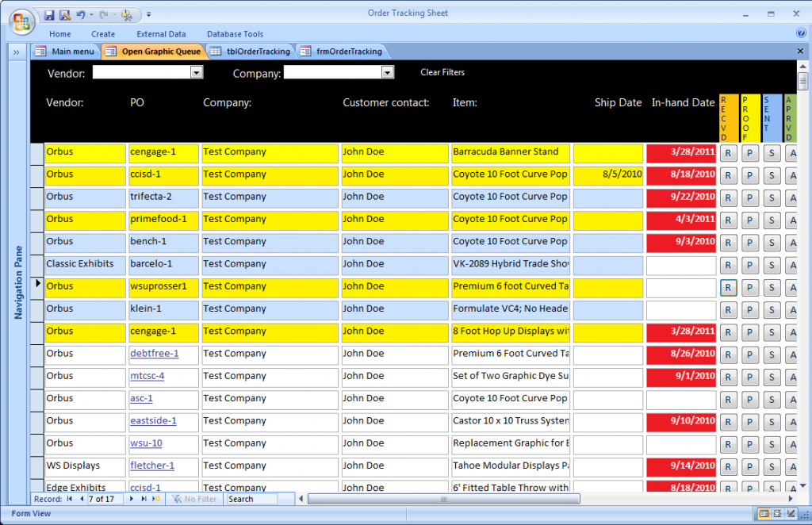Open Access Help question mark icon
The image size is (812, 525).
click(801, 33)
